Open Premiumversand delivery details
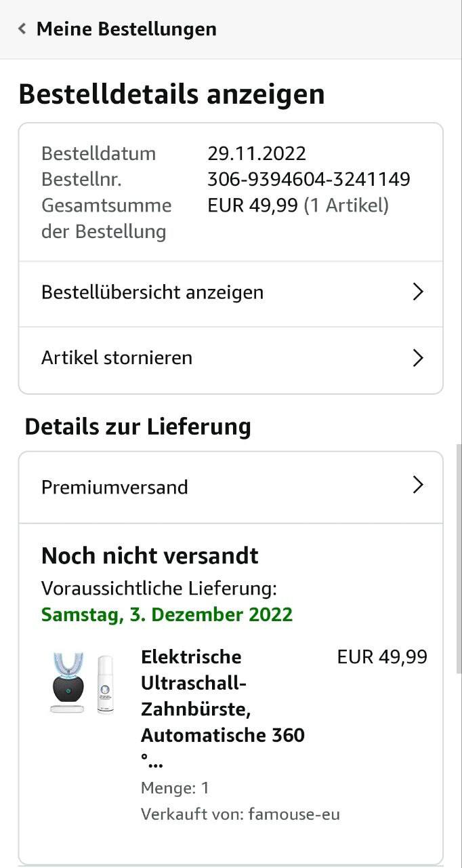462x868 pixels. pos(114,487)
